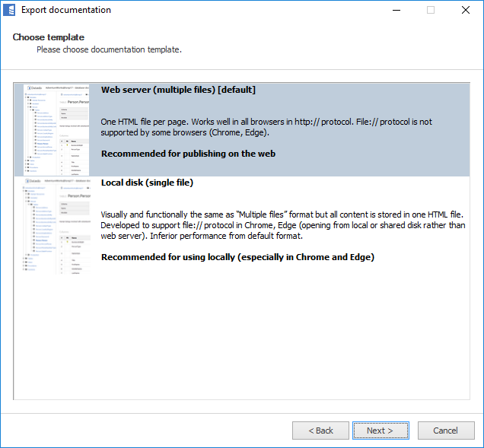Image resolution: width=484 pixels, height=448 pixels.
Task: Cancel the export documentation wizard
Action: coord(445,431)
